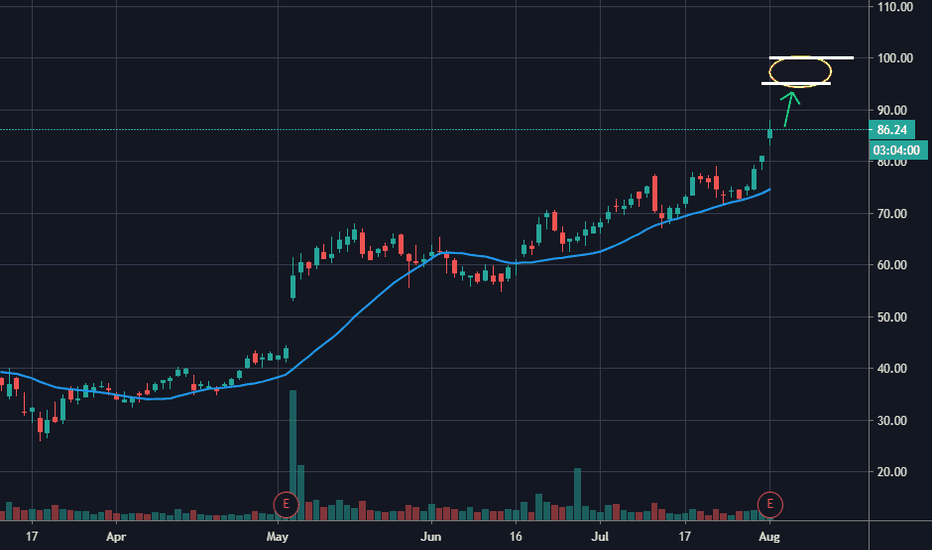Select the 90.00 price axis label
Image resolution: width=932 pixels, height=550 pixels.
pos(892,110)
